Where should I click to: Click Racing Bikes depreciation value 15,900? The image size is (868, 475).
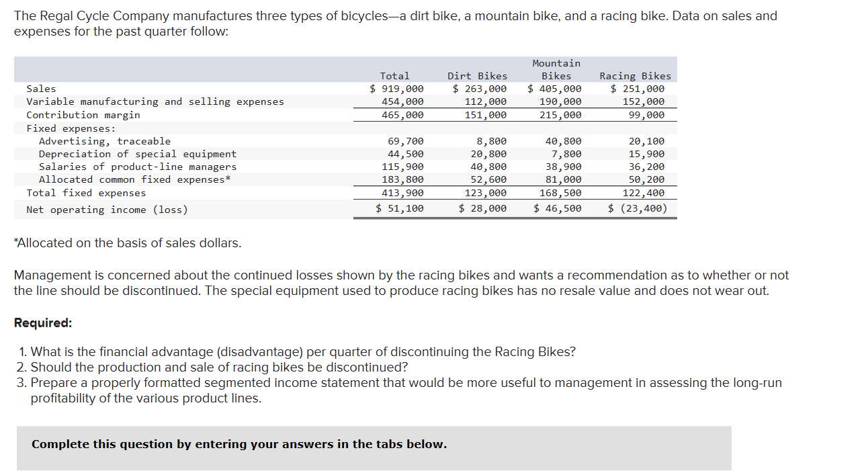click(x=647, y=154)
